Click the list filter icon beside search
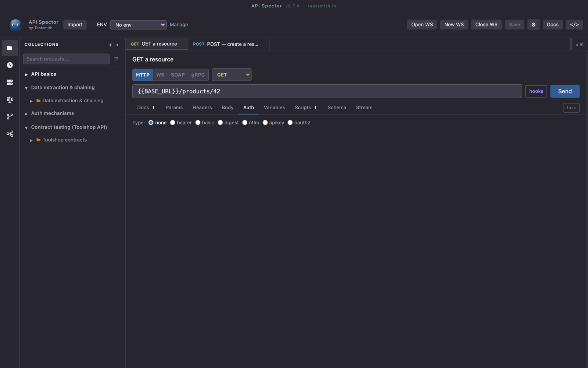 coord(116,59)
